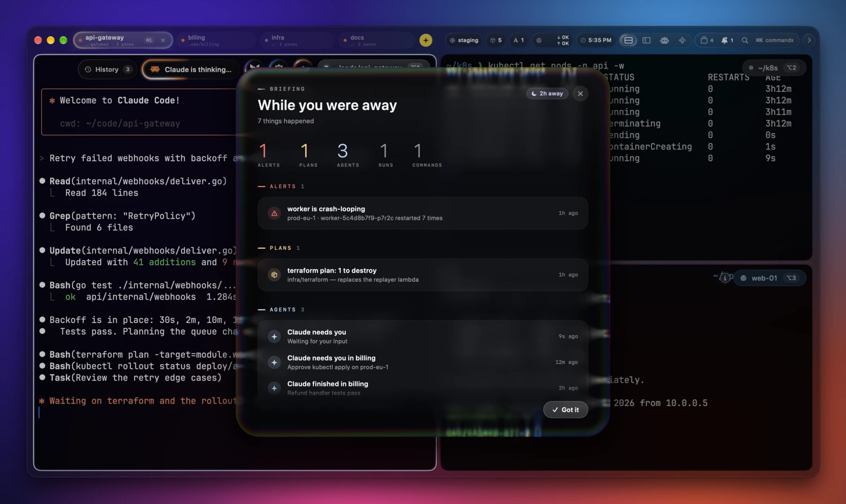The width and height of the screenshot is (846, 504).
Task: Open the History button
Action: tap(108, 70)
